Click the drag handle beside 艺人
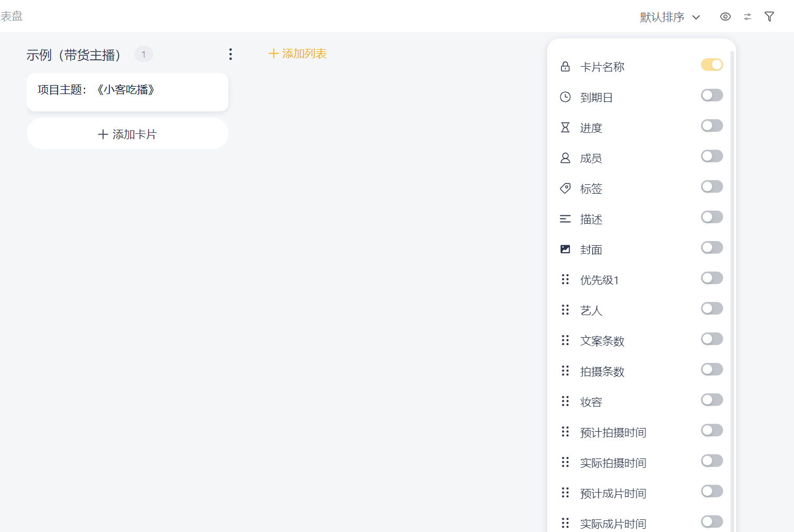794x532 pixels. tap(565, 310)
